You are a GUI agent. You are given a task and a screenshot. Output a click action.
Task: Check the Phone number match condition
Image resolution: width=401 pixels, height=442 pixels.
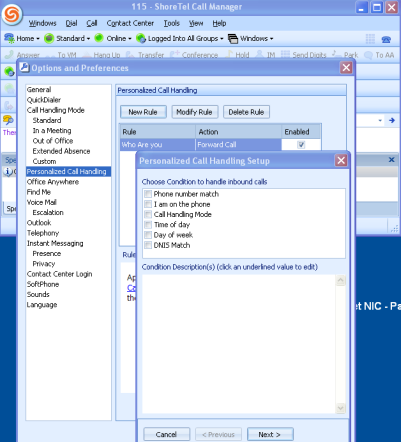click(148, 194)
